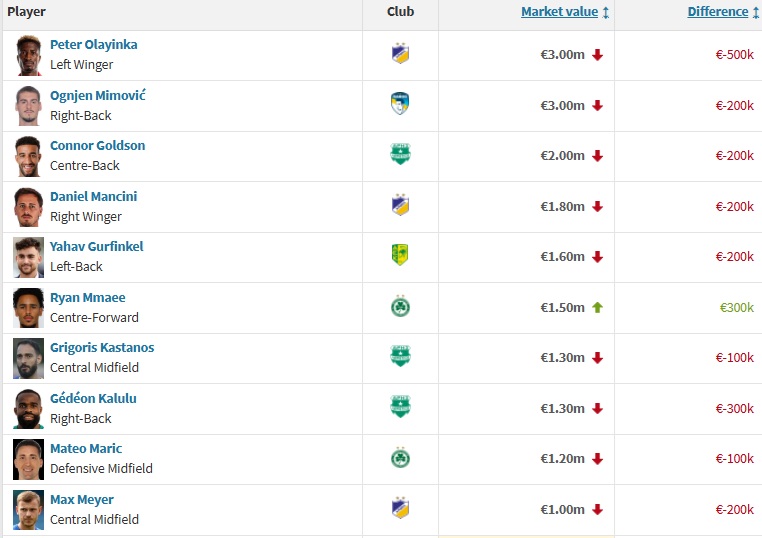The width and height of the screenshot is (762, 538).
Task: Click club crest in Ognjen Mimović row
Action: (x=400, y=104)
